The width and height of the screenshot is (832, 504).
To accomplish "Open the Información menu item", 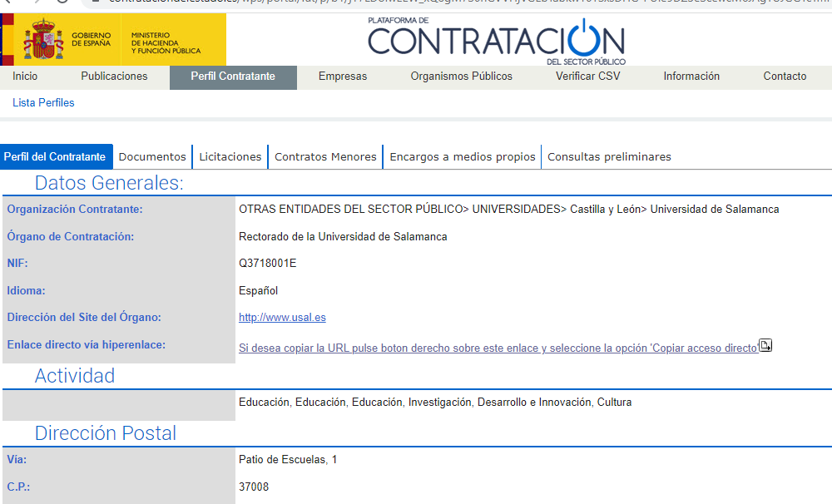I will [x=691, y=77].
